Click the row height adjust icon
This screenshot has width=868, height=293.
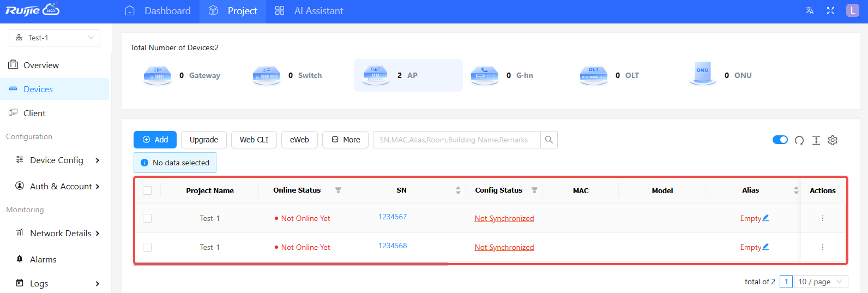click(816, 140)
